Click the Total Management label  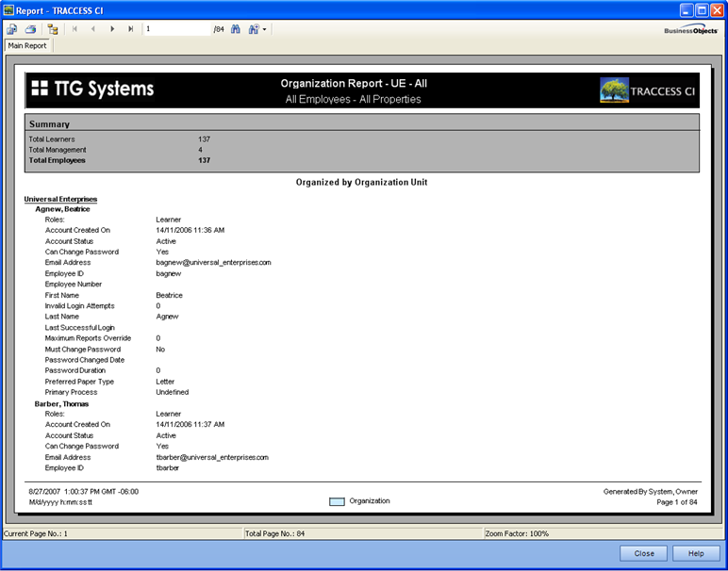point(58,150)
